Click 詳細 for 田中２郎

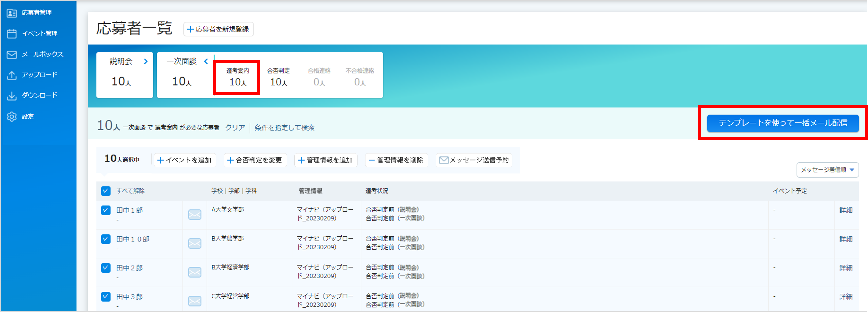point(846,268)
